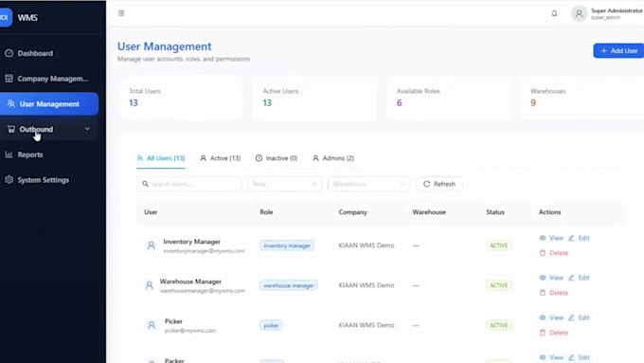644x363 pixels.
Task: Edit the Picker user
Action: (x=579, y=318)
